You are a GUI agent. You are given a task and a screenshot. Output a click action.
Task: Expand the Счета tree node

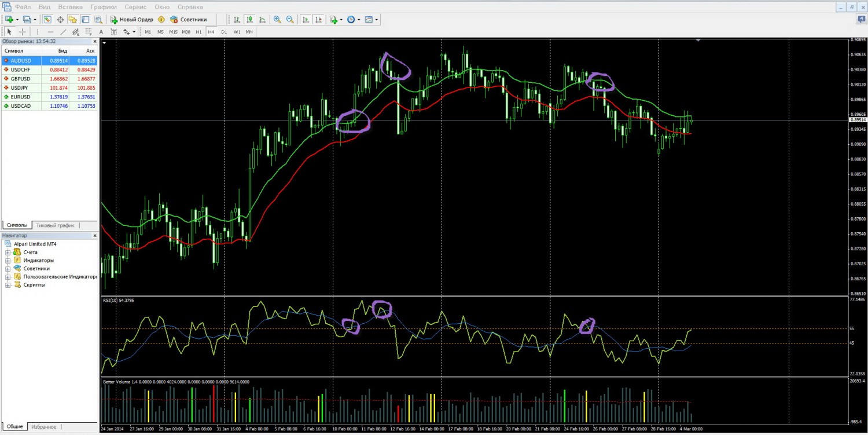click(x=8, y=253)
